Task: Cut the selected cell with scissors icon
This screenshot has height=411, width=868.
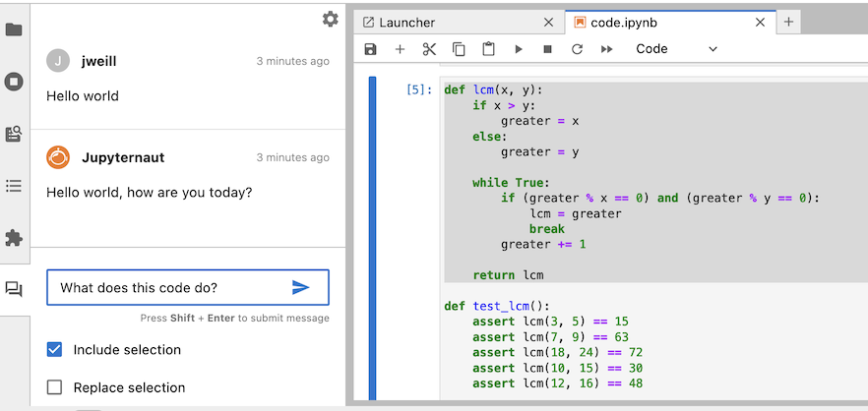Action: (429, 49)
